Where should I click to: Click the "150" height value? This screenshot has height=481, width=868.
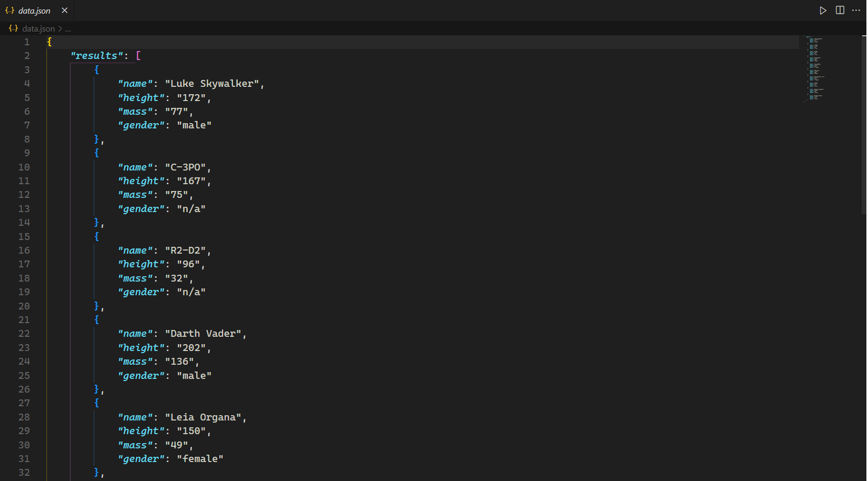point(191,431)
